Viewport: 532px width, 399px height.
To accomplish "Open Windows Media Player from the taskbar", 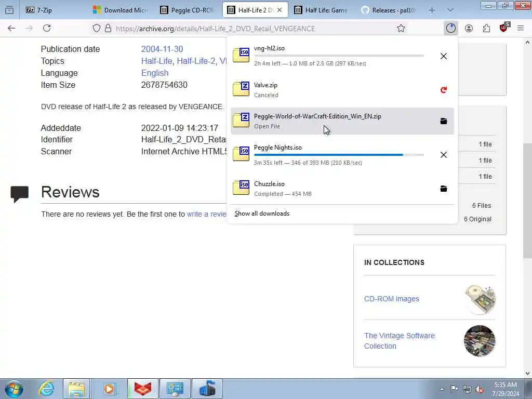I will (109, 389).
